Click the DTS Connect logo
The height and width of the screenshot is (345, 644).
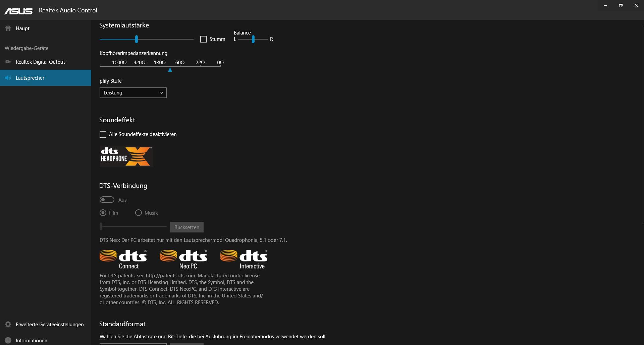pyautogui.click(x=123, y=260)
